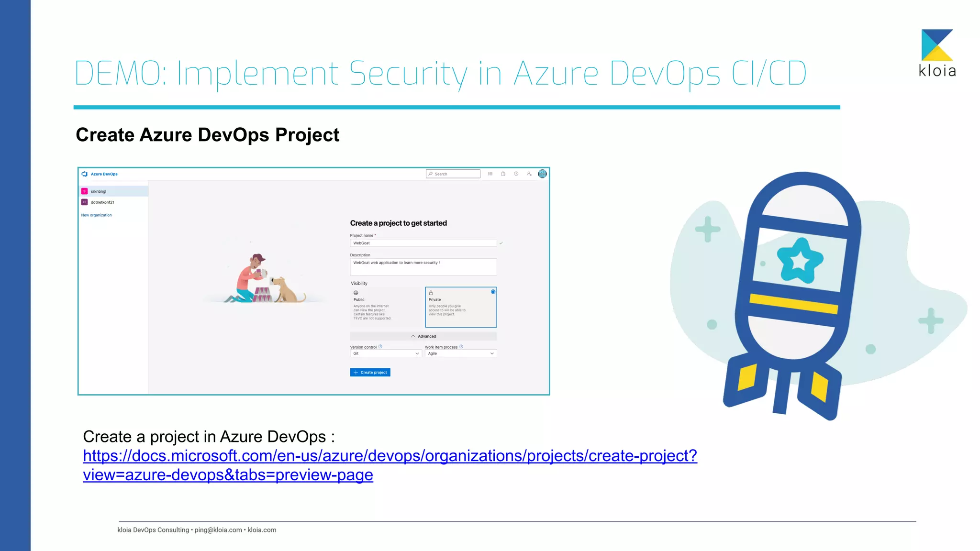This screenshot has height=551, width=980.
Task: Open the Help question mark icon
Action: pyautogui.click(x=516, y=174)
